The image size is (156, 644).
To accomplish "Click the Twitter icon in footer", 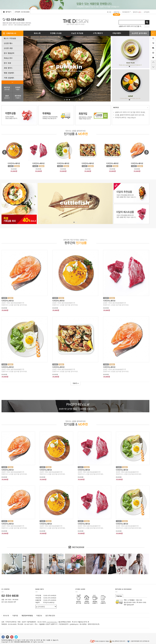I will (16, 637).
